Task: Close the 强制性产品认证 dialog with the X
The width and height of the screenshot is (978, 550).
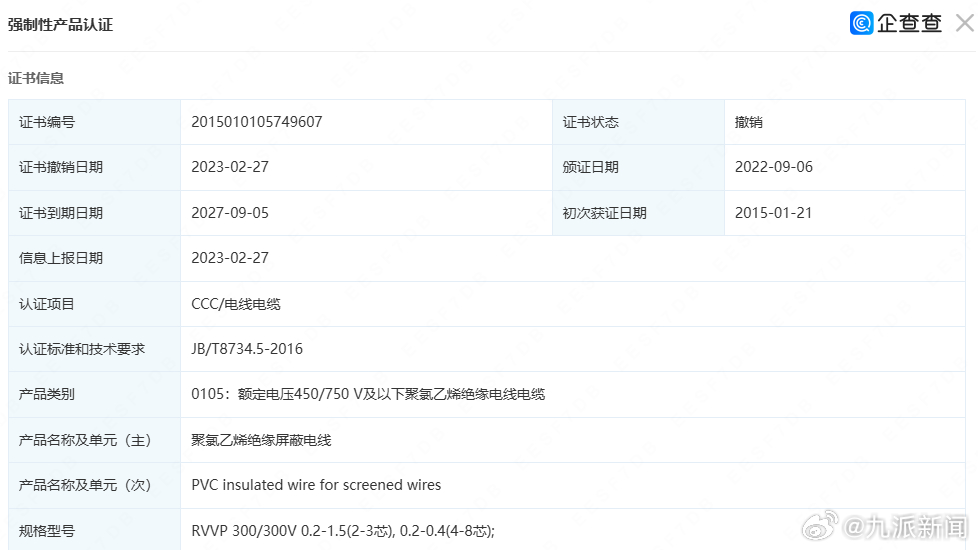Action: click(x=965, y=23)
